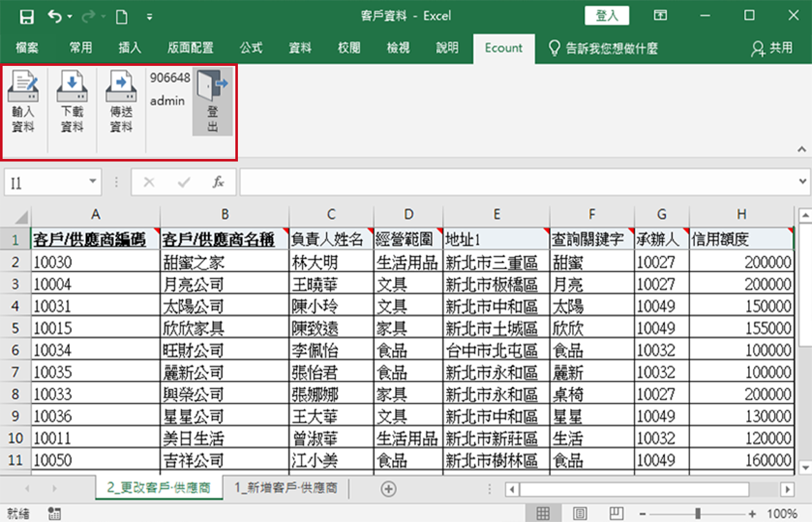Save the workbook with the floppy disk icon

(27, 16)
